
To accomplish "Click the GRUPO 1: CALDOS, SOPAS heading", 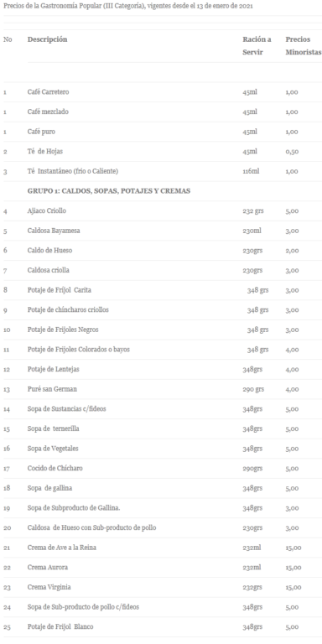I will (109, 191).
